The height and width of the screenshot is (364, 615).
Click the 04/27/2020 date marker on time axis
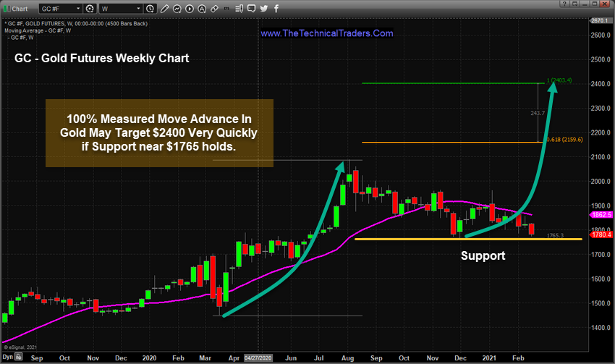tap(260, 357)
